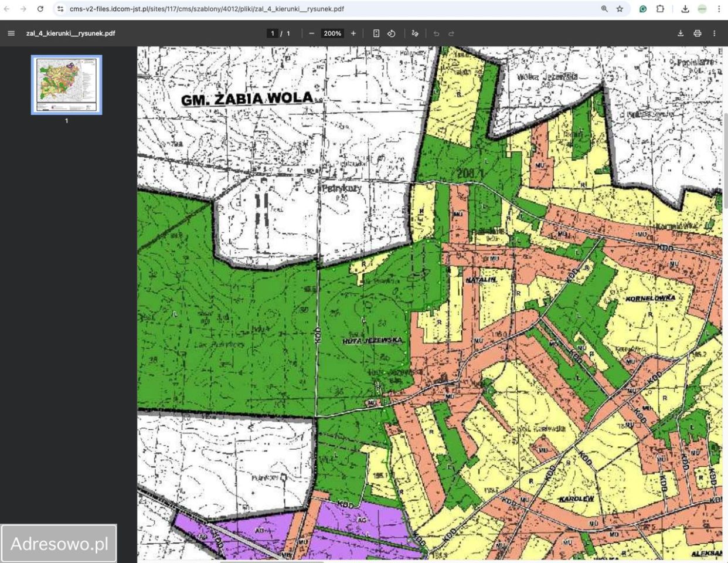Viewport: 728px width, 563px height.
Task: Rotate the PDF counterclockwise
Action: click(392, 33)
